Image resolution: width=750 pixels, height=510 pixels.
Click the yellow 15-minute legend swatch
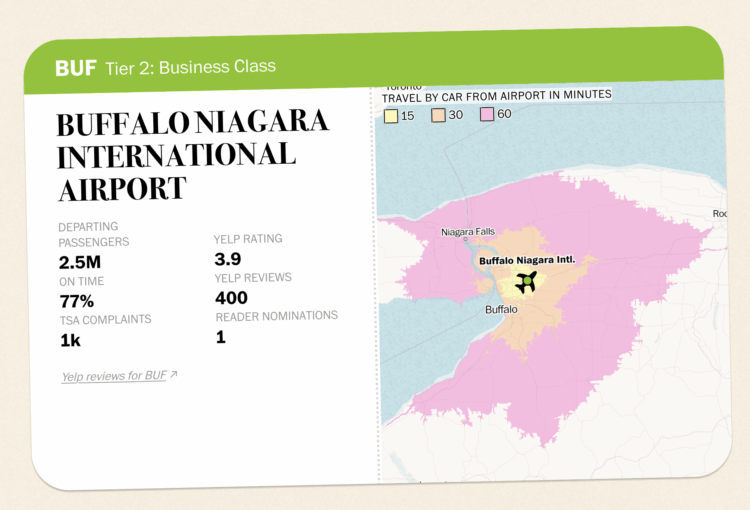[x=391, y=116]
